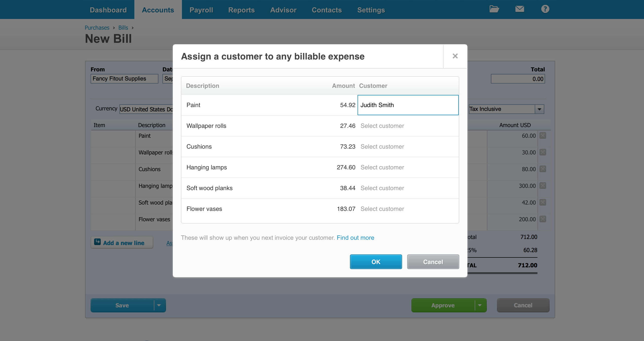Click the Judith Smith customer field
Viewport: 644px width, 341px height.
click(408, 105)
